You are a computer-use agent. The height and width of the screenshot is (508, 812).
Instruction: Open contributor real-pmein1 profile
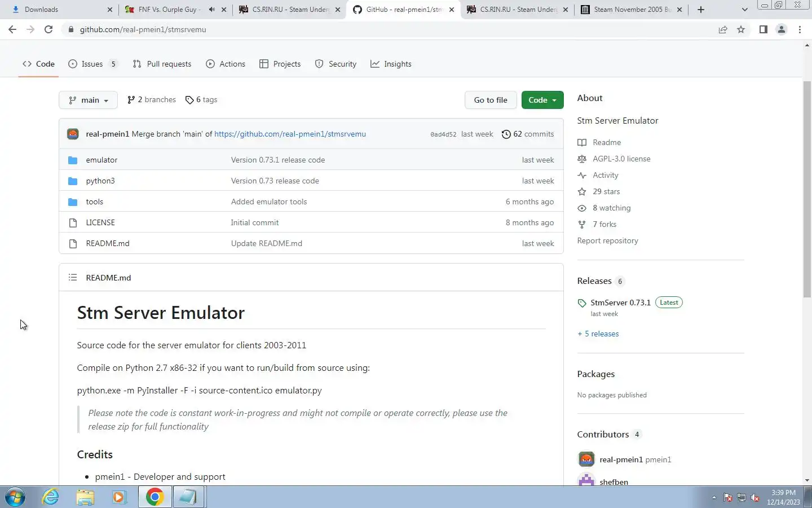click(x=621, y=459)
